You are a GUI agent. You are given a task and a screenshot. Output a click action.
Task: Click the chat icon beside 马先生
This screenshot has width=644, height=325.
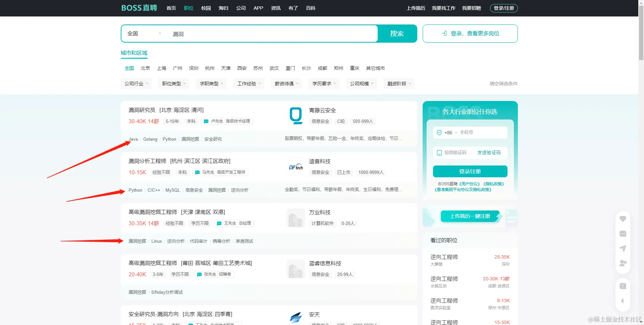click(197, 173)
